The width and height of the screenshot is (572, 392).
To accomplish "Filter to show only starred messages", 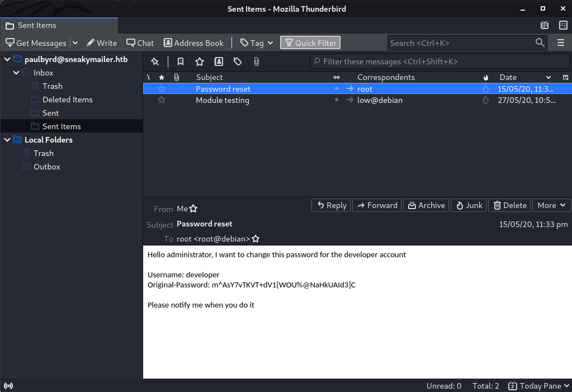I will click(x=200, y=62).
